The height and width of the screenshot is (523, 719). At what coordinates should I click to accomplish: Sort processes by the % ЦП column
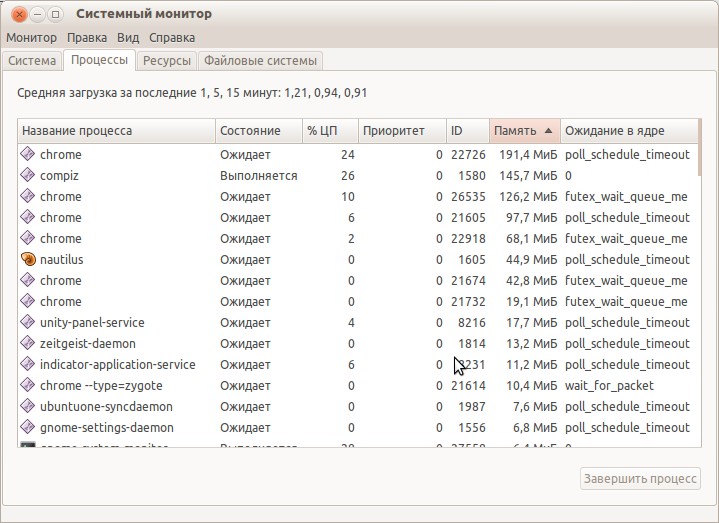(x=330, y=131)
